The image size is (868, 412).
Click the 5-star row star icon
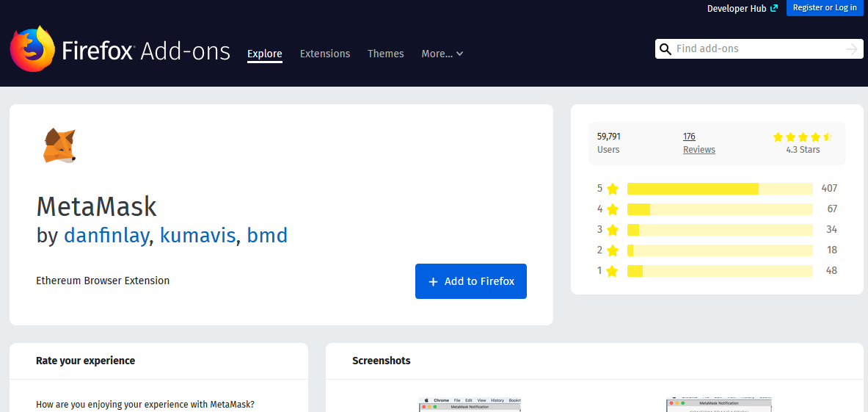click(x=612, y=189)
